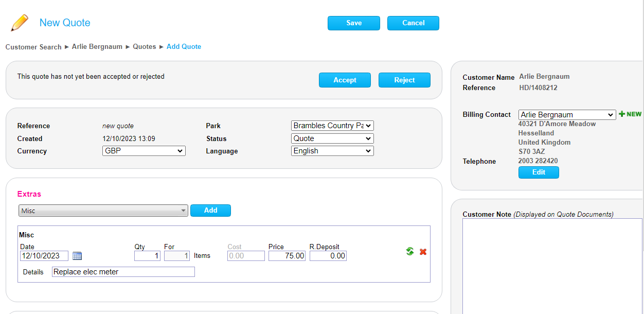The width and height of the screenshot is (644, 314).
Task: Open the Currency GBP dropdown
Action: point(144,151)
